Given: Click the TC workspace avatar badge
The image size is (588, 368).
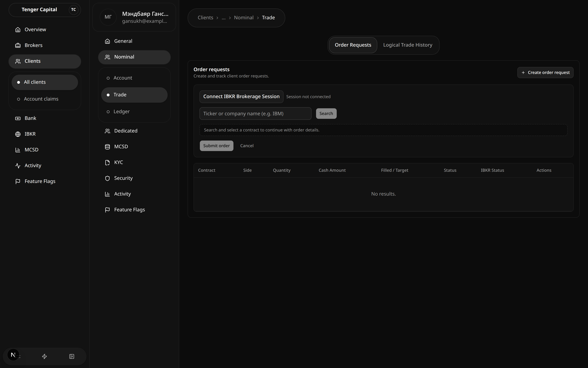Looking at the screenshot, I should tap(73, 10).
